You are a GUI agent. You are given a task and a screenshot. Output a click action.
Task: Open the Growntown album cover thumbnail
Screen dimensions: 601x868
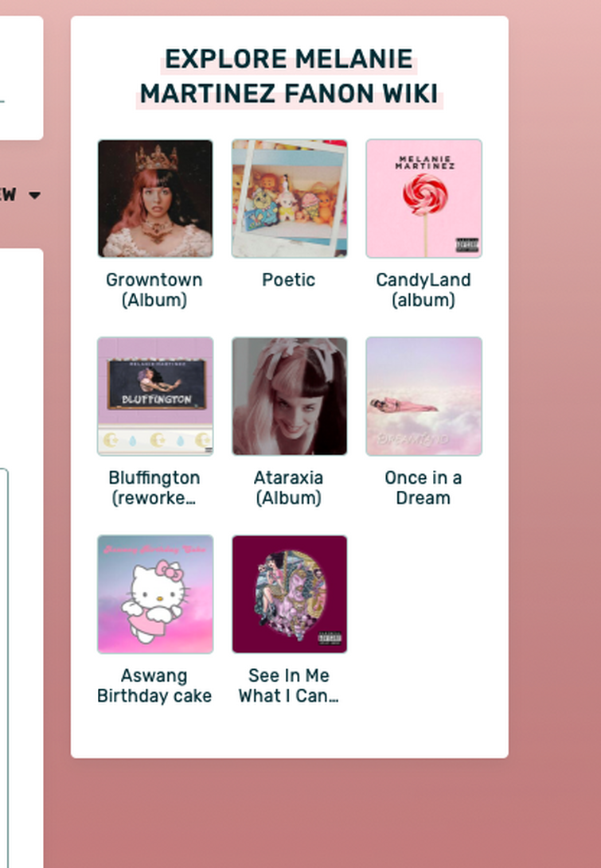[x=155, y=198]
